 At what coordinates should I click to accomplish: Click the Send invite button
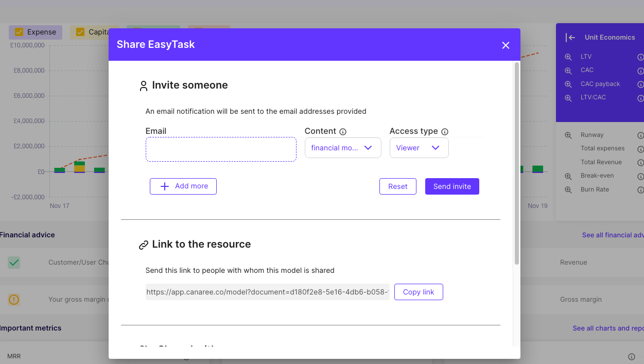point(452,186)
